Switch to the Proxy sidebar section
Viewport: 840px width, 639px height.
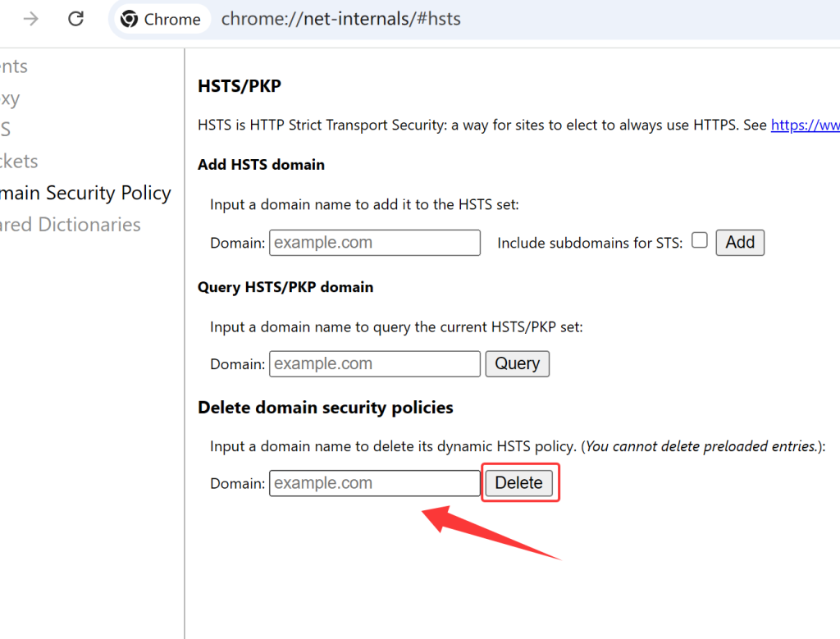click(10, 98)
